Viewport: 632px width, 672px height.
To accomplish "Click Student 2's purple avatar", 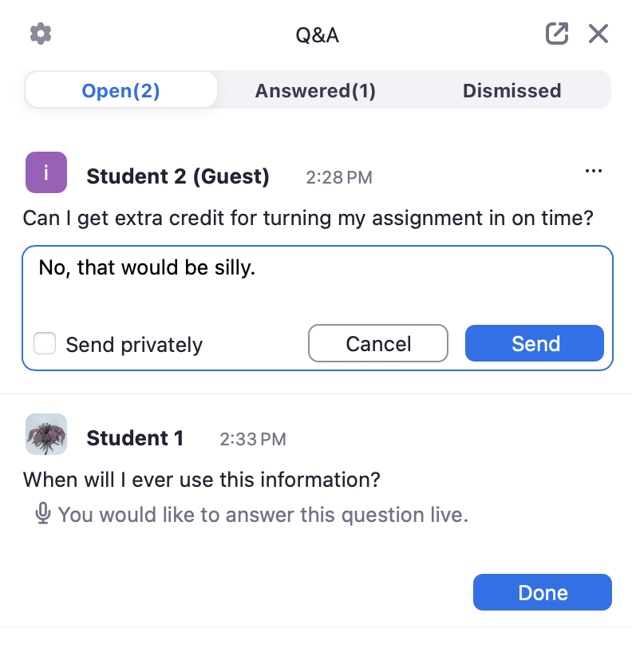I will [x=46, y=172].
